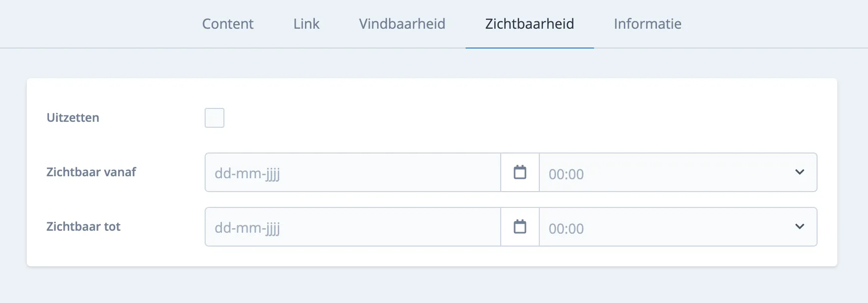
Task: Switch to the Link tab
Action: [x=306, y=23]
